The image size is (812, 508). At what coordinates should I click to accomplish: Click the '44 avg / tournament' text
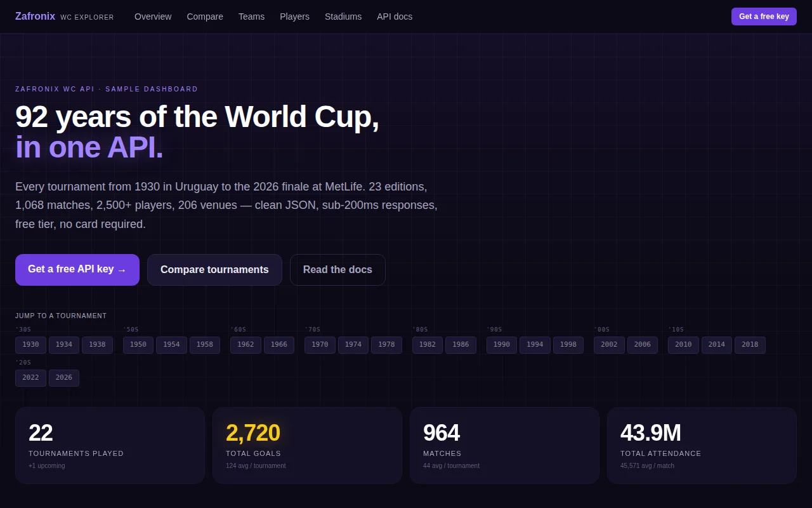(x=451, y=465)
